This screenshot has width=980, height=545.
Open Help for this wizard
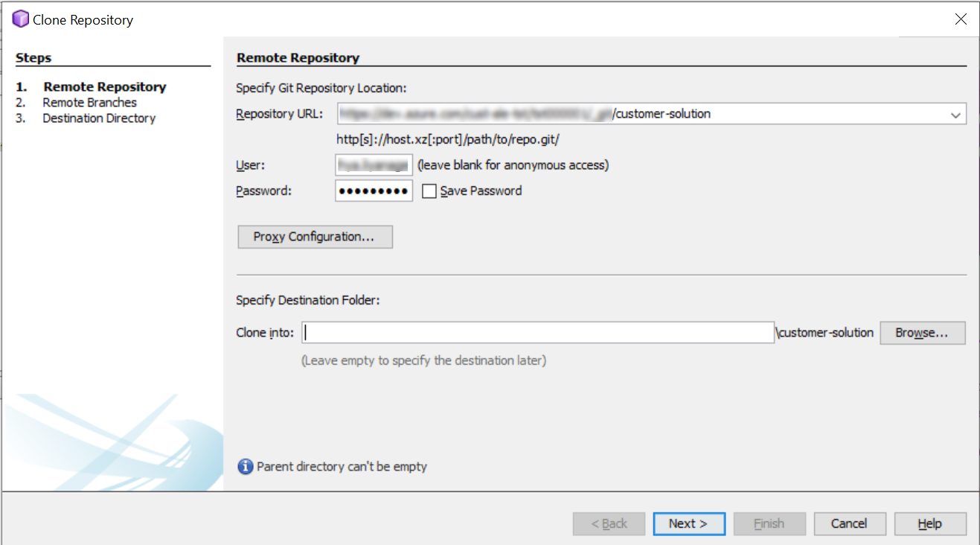(929, 523)
